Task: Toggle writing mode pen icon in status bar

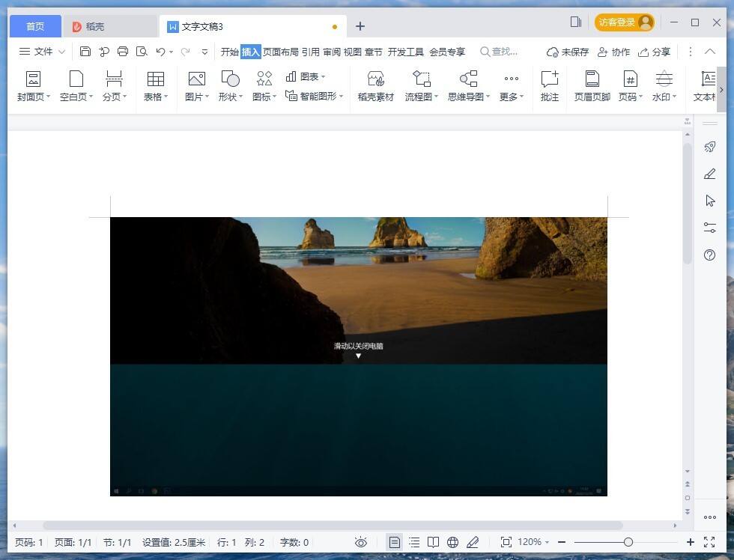Action: (473, 542)
